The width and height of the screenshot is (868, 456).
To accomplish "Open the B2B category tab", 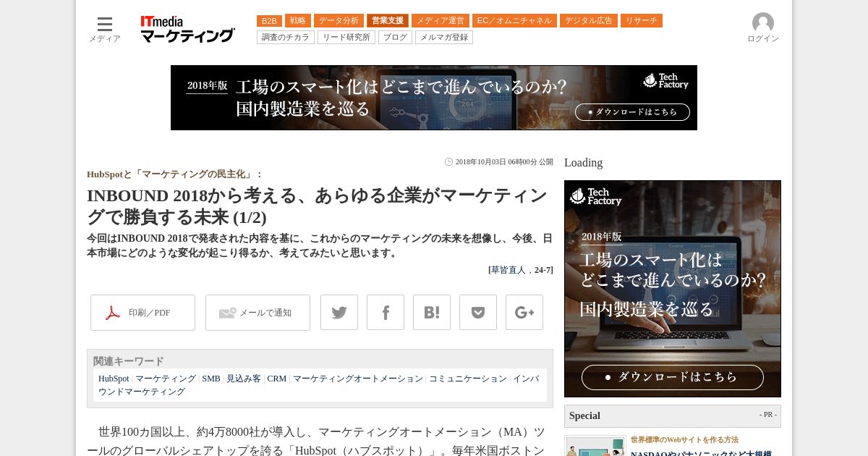I will click(269, 21).
